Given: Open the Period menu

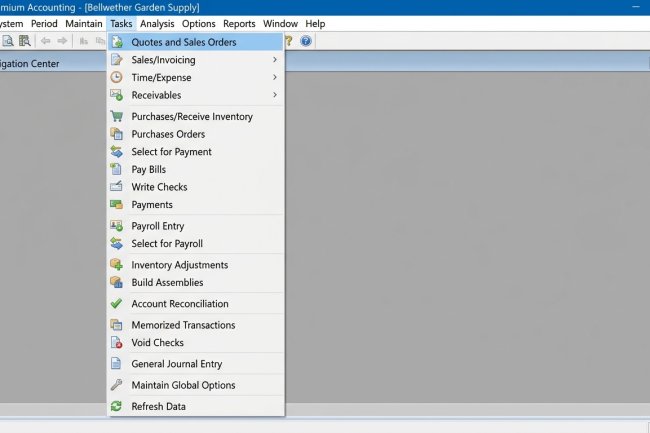Looking at the screenshot, I should coord(44,24).
